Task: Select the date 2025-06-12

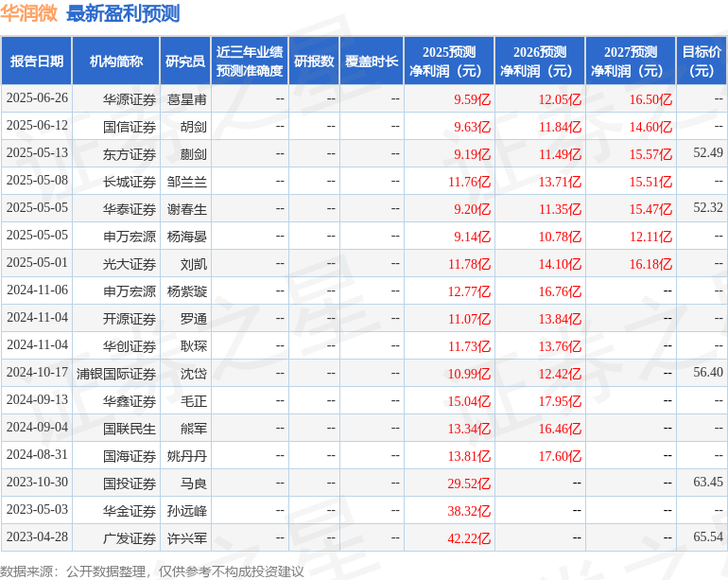Action: (37, 126)
